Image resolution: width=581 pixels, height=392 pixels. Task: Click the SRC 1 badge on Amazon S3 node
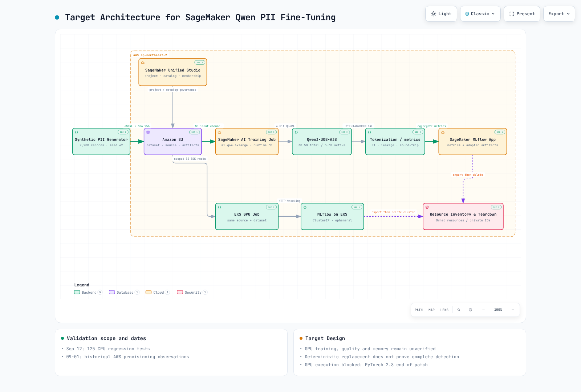[x=195, y=132]
